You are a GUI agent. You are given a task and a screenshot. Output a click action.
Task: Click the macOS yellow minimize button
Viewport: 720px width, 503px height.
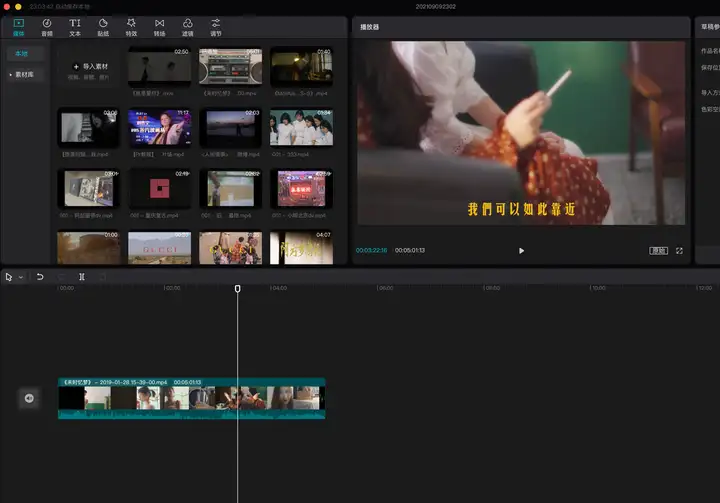(18, 7)
